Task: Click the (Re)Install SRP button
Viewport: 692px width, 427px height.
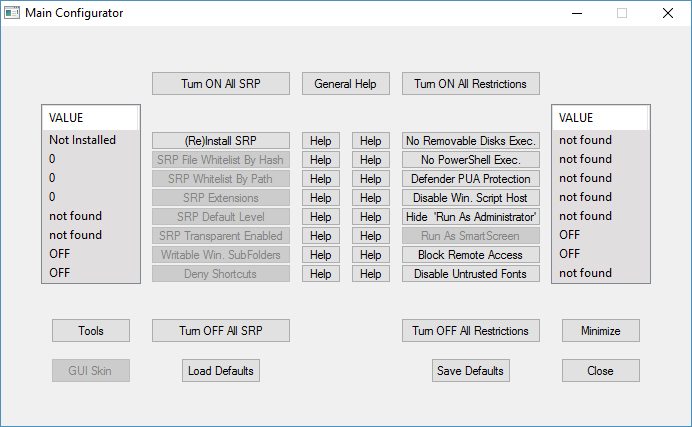Action: pyautogui.click(x=221, y=141)
